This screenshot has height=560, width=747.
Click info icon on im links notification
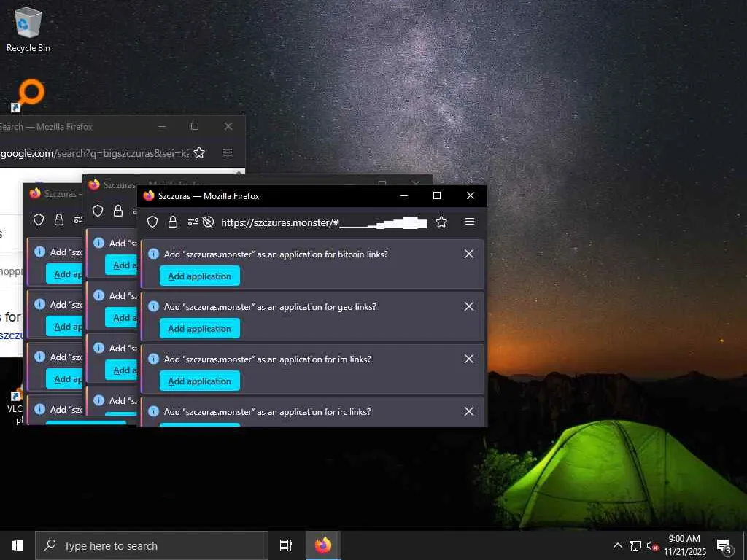(153, 359)
